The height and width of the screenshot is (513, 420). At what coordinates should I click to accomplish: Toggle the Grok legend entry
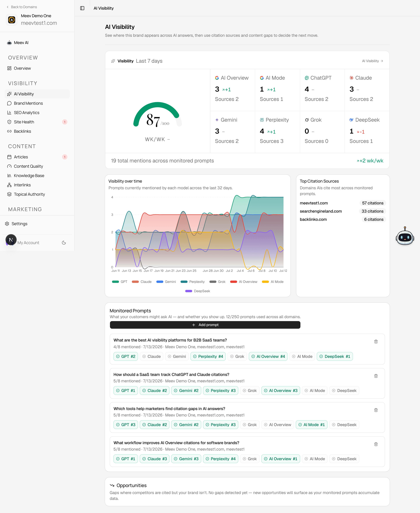click(217, 282)
